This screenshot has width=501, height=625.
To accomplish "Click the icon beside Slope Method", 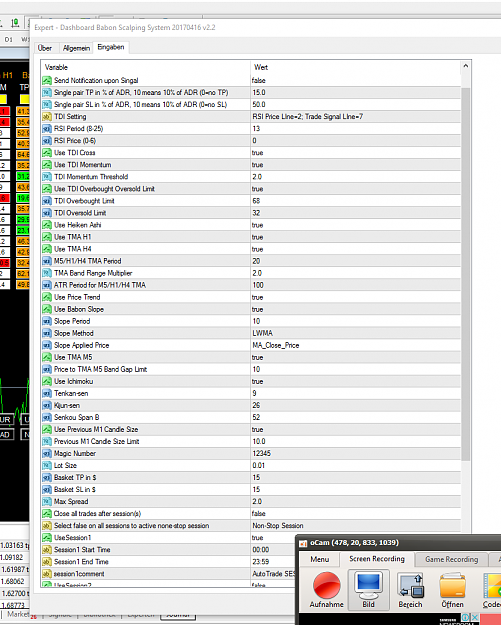I will click(47, 333).
